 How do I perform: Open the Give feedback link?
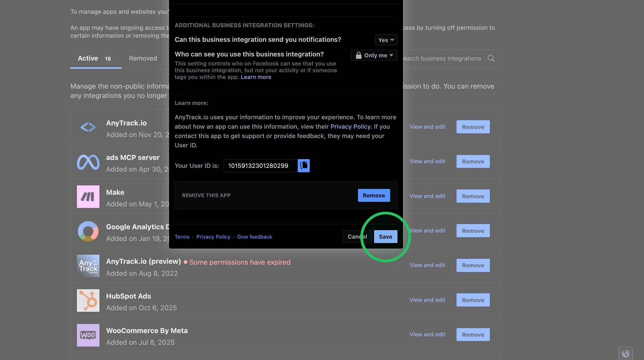tap(254, 237)
